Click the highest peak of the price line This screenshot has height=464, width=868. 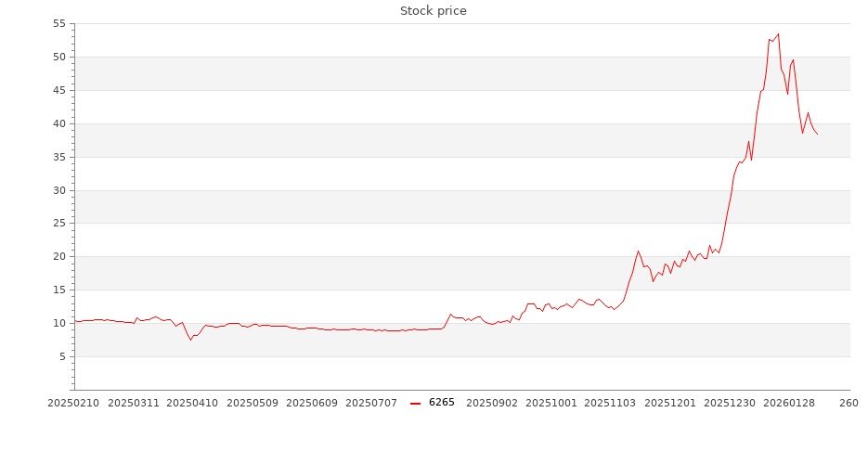click(778, 34)
